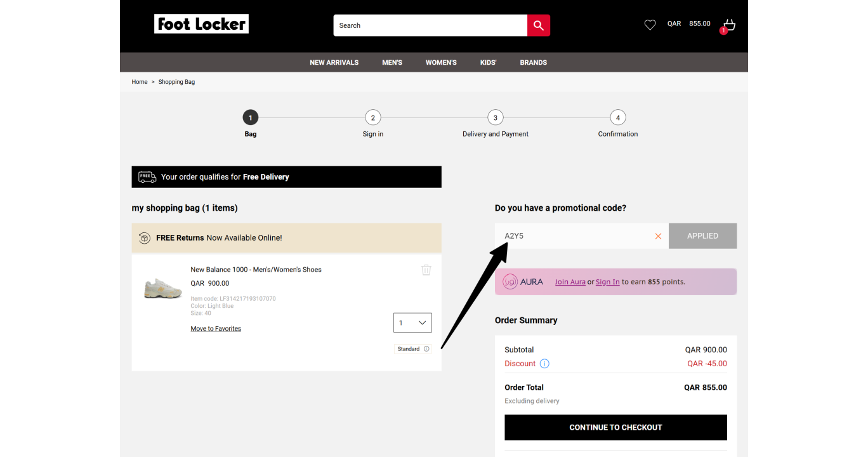Click the Discount info icon
The width and height of the screenshot is (868, 457).
(544, 364)
